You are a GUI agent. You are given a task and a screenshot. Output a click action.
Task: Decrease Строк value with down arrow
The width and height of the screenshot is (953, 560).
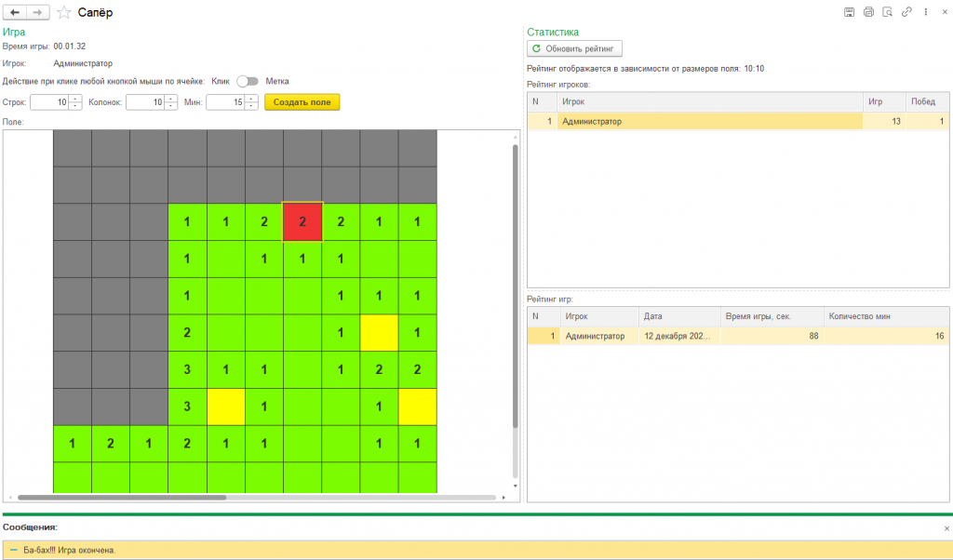[x=75, y=106]
